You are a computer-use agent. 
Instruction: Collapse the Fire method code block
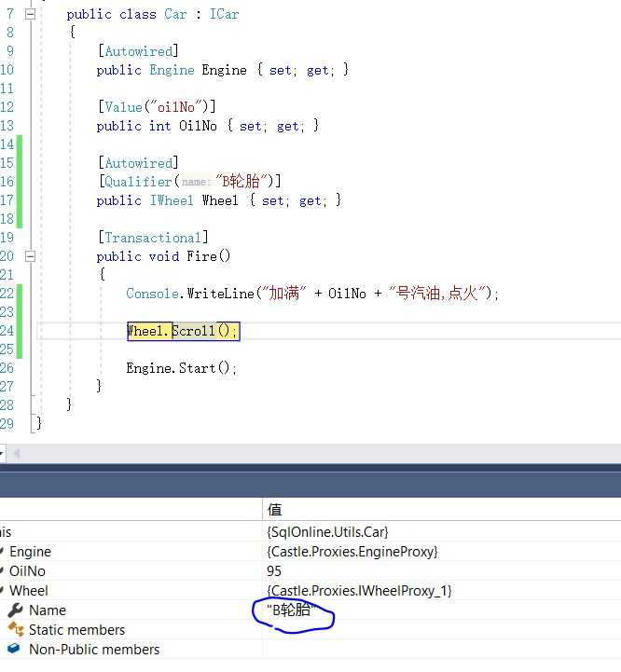tap(30, 256)
